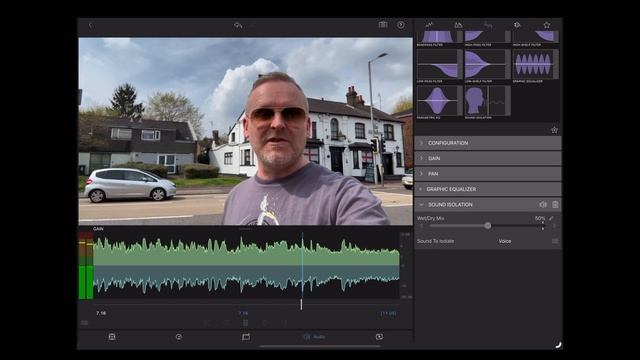Viewport: 640px width, 360px height.
Task: Add the Bandpass Filter effect
Action: [x=439, y=37]
